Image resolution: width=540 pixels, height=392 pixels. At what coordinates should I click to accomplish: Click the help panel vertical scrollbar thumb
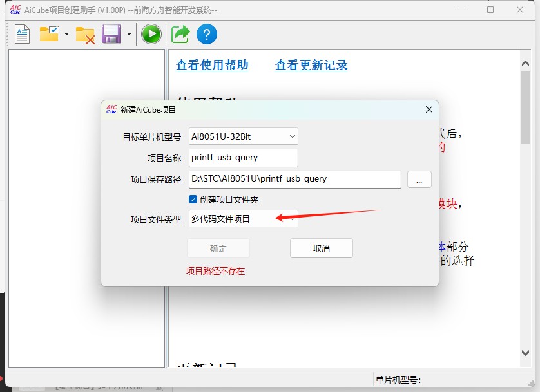(x=525, y=107)
